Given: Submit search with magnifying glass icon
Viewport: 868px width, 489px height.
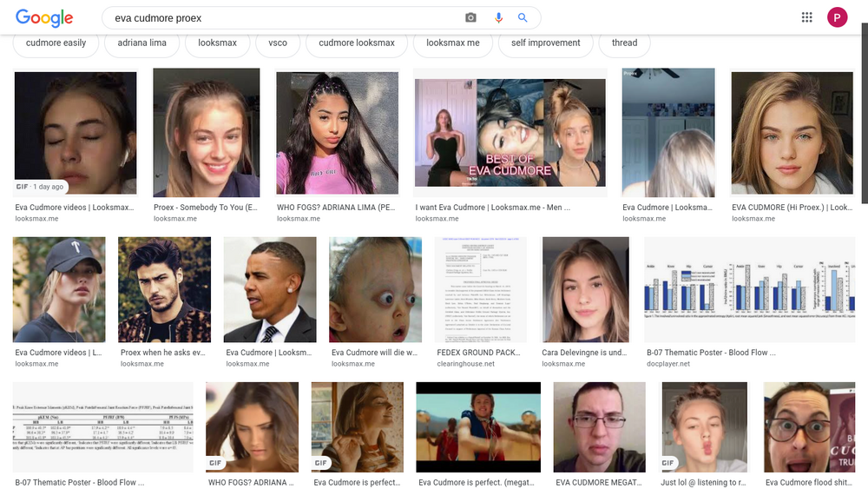Looking at the screenshot, I should coord(522,17).
